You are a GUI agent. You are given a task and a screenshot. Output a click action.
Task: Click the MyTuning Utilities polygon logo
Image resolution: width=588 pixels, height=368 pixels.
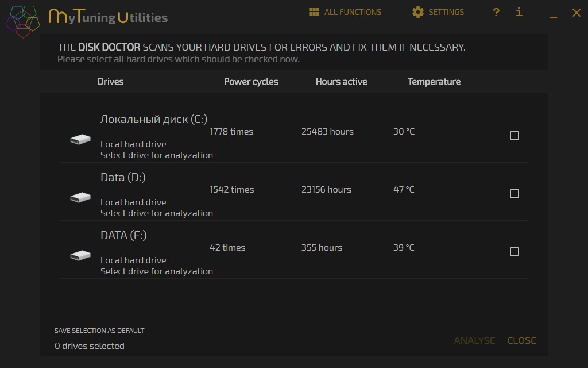(23, 21)
